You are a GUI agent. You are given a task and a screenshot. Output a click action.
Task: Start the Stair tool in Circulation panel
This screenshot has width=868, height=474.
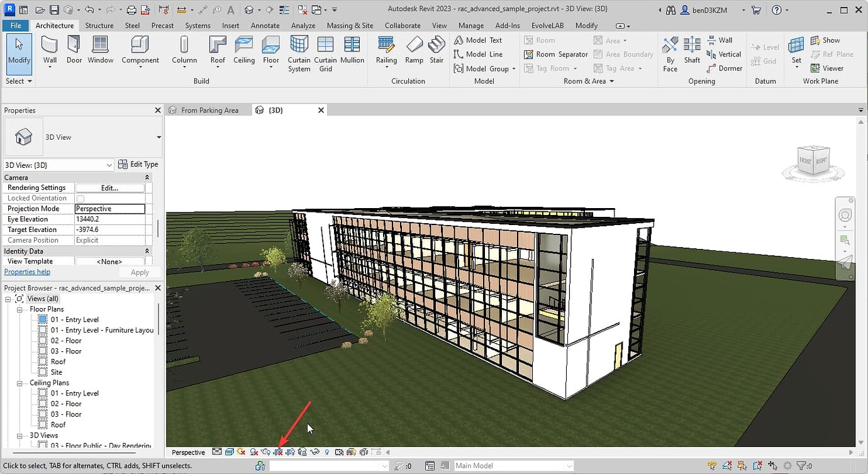(437, 49)
